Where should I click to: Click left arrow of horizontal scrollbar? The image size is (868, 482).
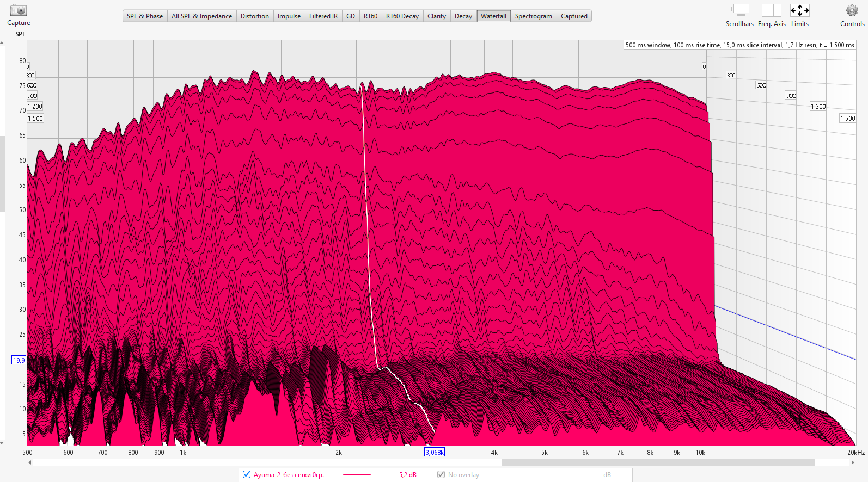30,462
